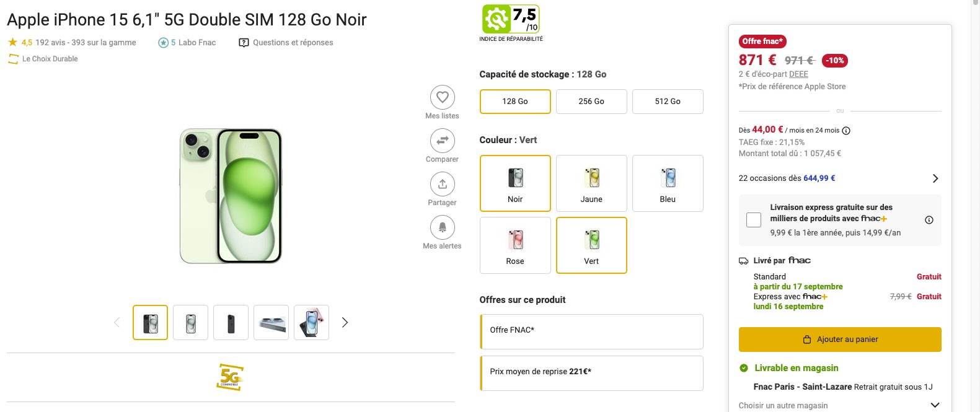Image resolution: width=980 pixels, height=412 pixels.
Task: Click the 5G compatible logo
Action: (230, 376)
